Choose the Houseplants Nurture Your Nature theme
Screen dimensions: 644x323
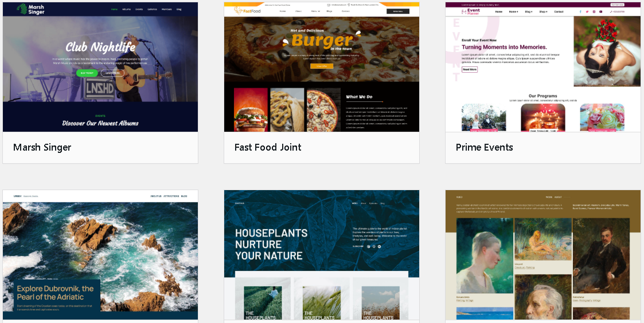pos(322,255)
